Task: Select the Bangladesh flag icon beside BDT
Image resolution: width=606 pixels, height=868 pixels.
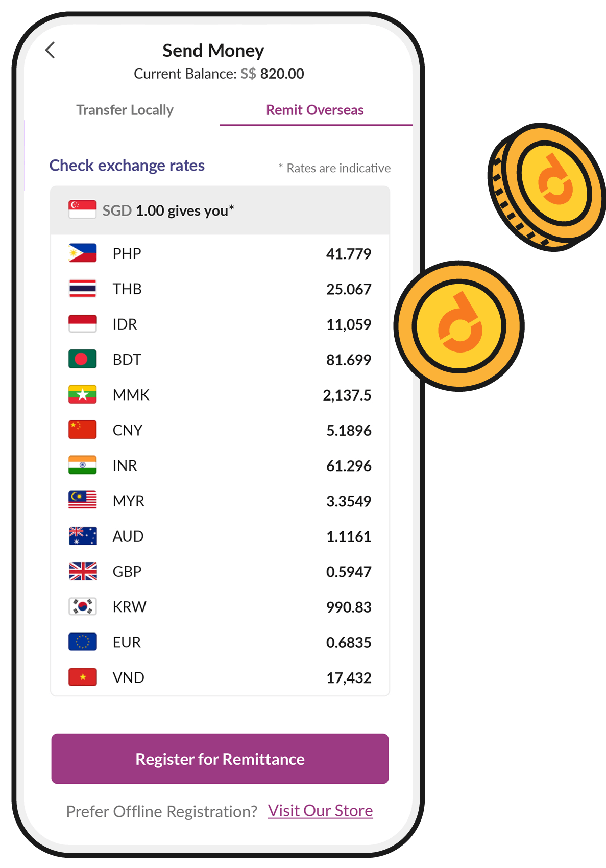Action: [82, 359]
